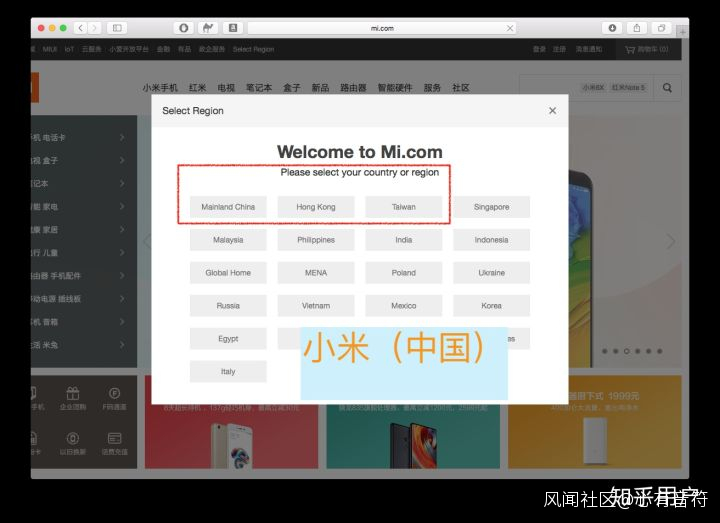This screenshot has height=523, width=720.
Task: Click Safari back navigation arrow
Action: tap(80, 28)
